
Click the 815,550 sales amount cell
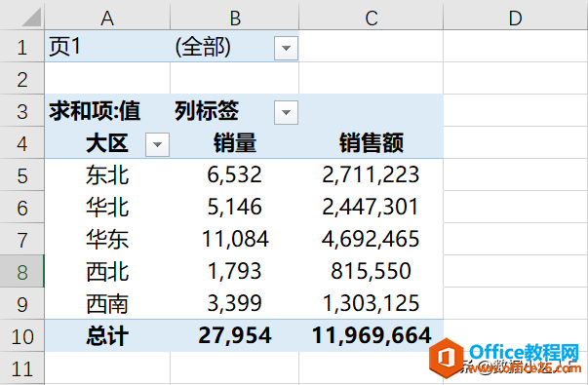click(x=372, y=272)
